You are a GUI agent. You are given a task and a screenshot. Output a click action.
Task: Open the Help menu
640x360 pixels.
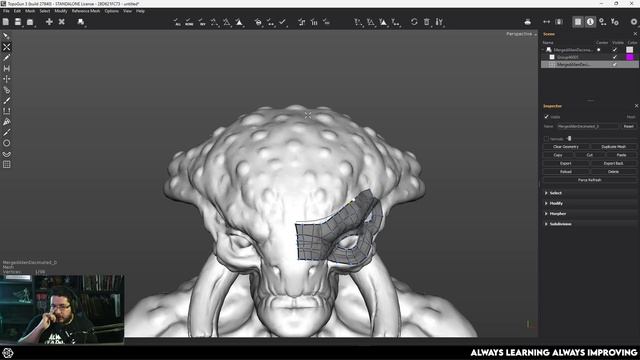click(x=140, y=11)
